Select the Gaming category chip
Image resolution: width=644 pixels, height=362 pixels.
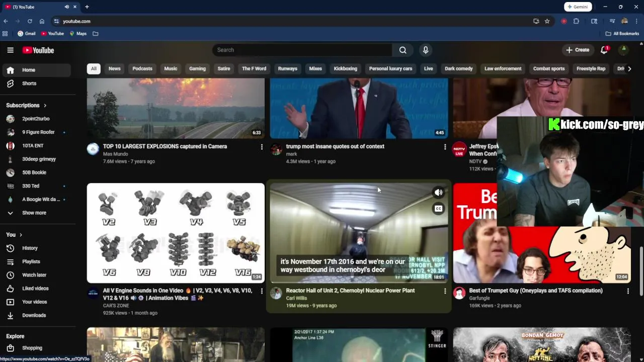197,68
